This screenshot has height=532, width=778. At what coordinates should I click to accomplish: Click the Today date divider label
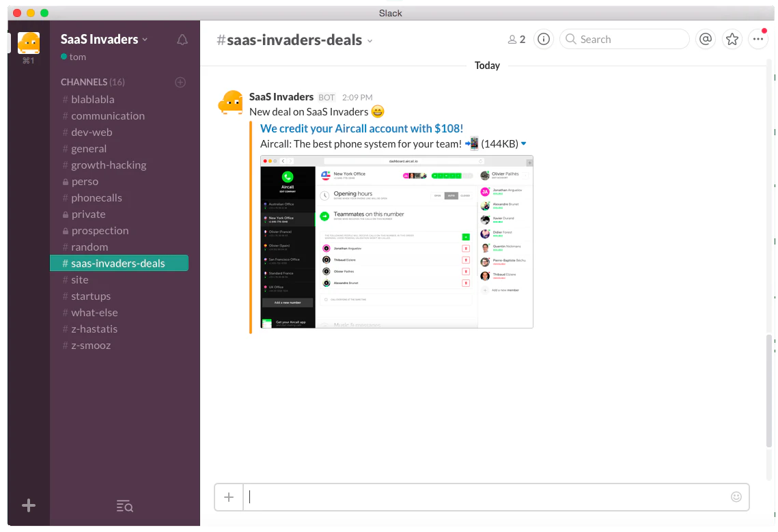(487, 66)
